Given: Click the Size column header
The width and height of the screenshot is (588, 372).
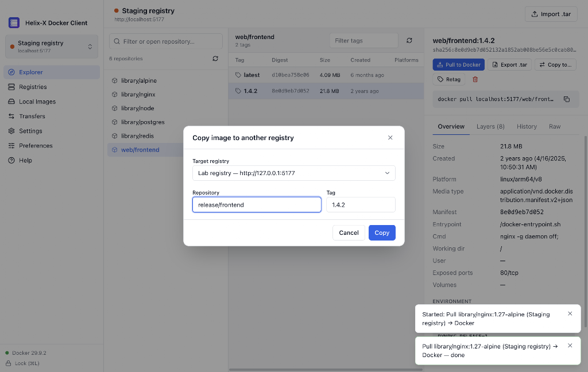Looking at the screenshot, I should point(325,60).
